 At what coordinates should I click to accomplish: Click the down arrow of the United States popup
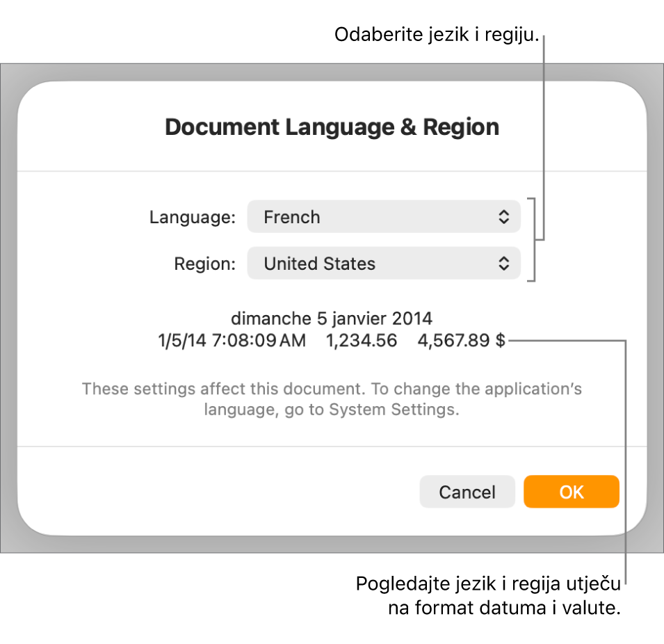[505, 267]
